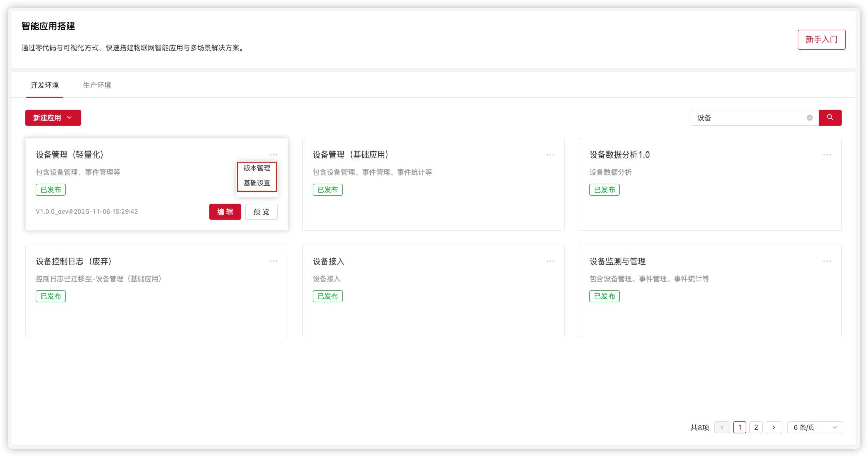Screen dimensions: 868x457
Task: Switch to the 开发环境 tab
Action: pyautogui.click(x=44, y=85)
